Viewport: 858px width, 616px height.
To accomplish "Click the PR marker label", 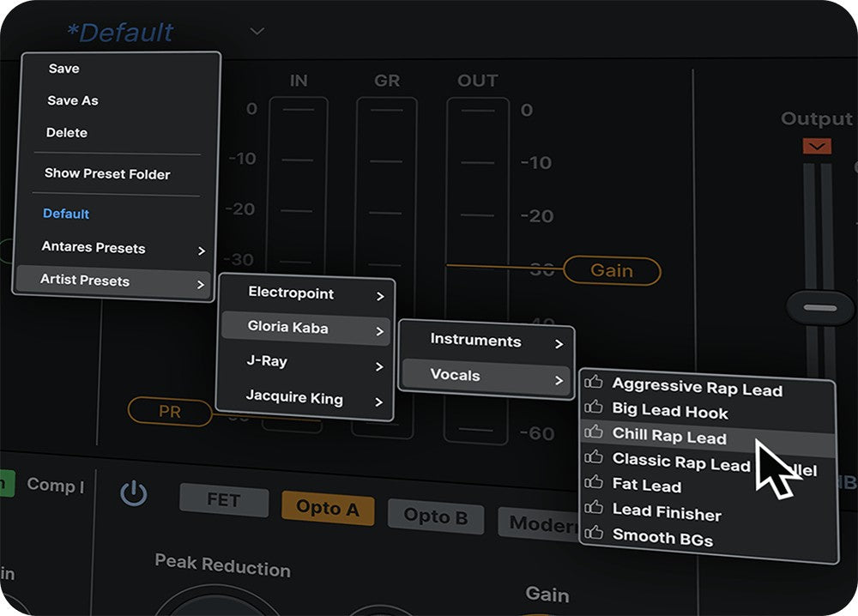I will coord(170,412).
